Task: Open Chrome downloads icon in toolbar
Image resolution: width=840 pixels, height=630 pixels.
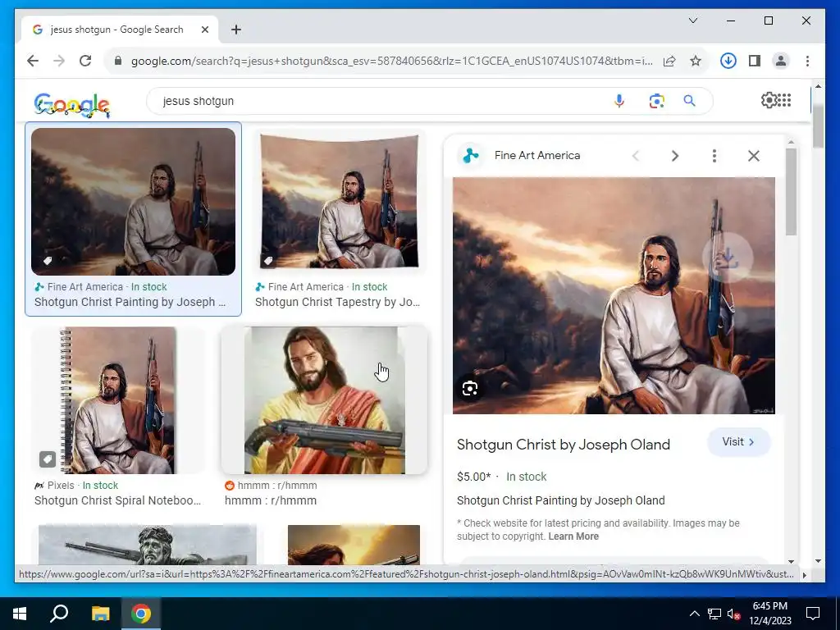Action: coord(728,61)
